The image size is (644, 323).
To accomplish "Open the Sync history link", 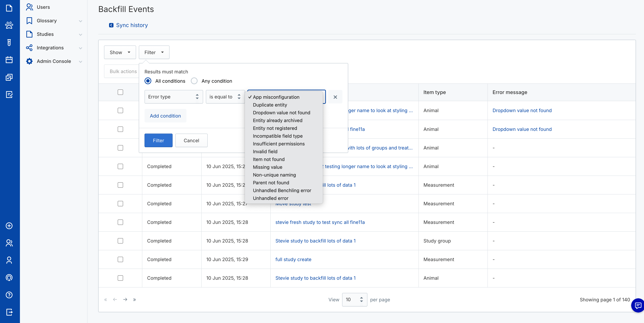I will point(132,25).
